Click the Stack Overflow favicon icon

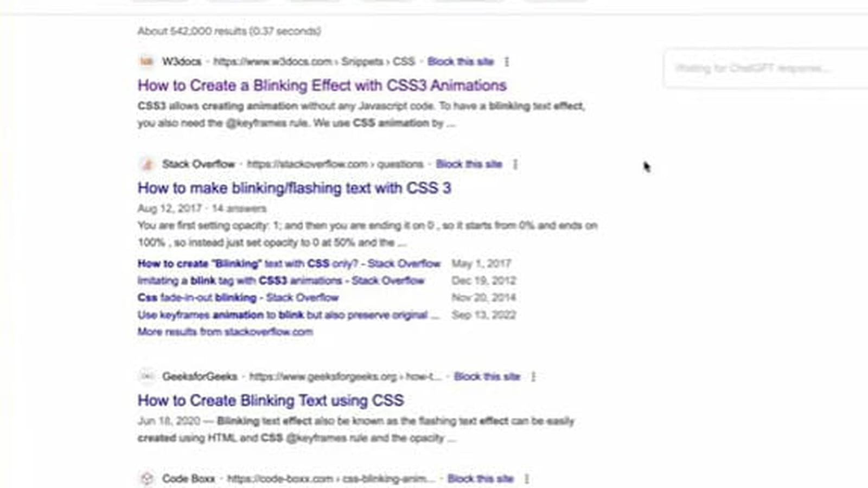[x=146, y=164]
